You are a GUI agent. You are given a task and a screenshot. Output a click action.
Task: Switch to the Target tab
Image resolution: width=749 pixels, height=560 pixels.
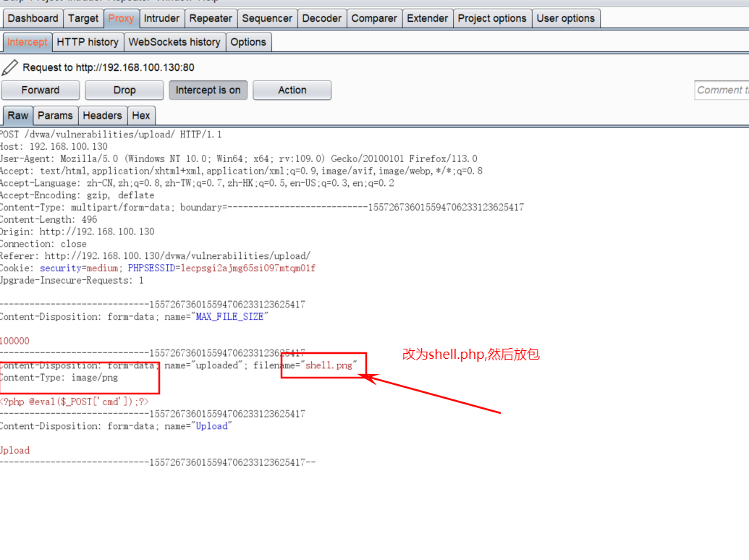pyautogui.click(x=83, y=19)
